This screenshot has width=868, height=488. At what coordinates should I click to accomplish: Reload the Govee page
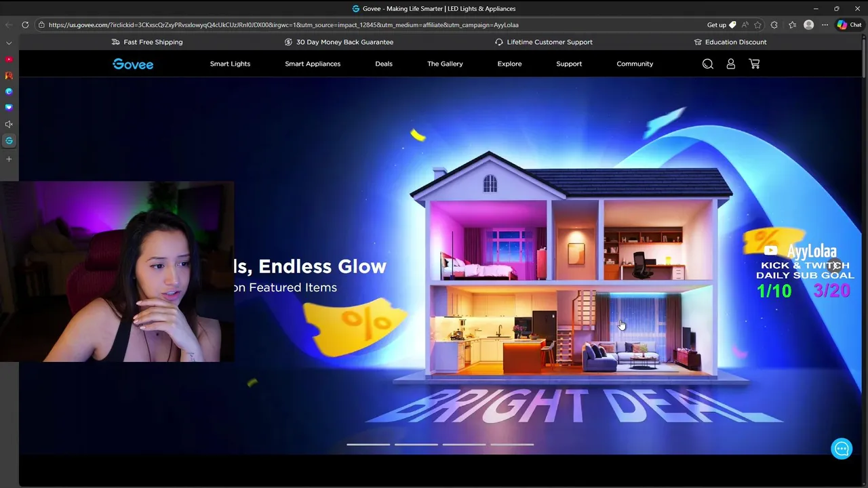click(25, 25)
